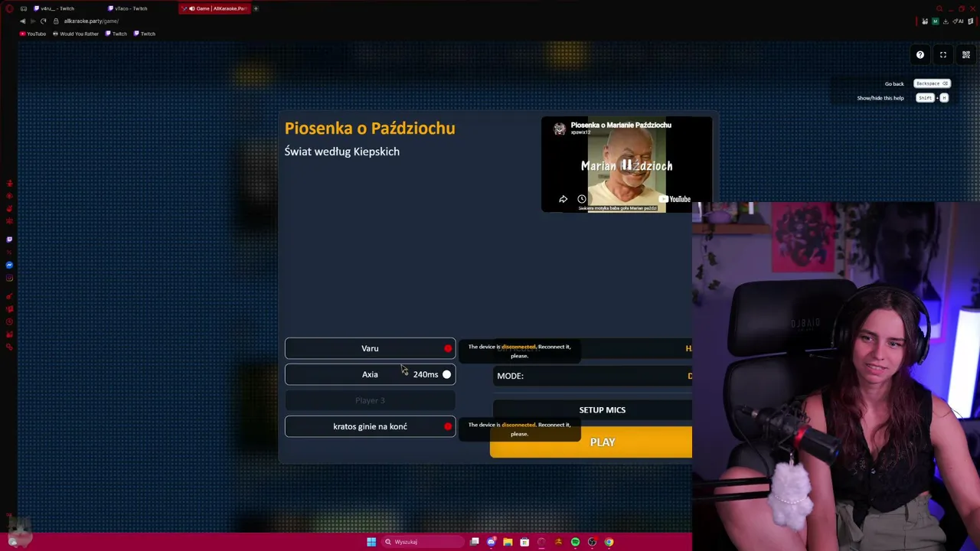The width and height of the screenshot is (980, 551).
Task: Toggle red mic indicator for kratos ginie na konć
Action: pyautogui.click(x=448, y=426)
